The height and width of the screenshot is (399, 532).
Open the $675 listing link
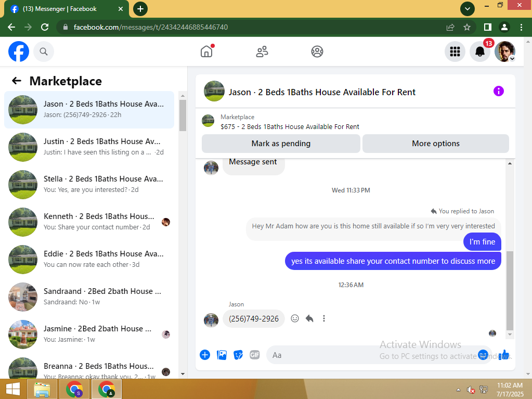pos(290,126)
